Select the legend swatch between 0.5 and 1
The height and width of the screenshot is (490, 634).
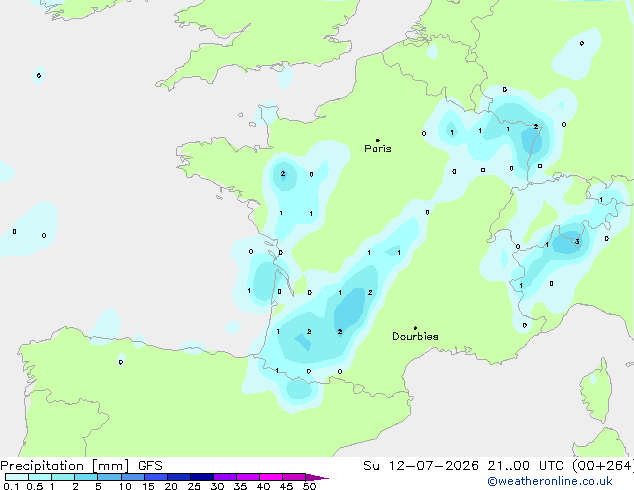(x=40, y=477)
